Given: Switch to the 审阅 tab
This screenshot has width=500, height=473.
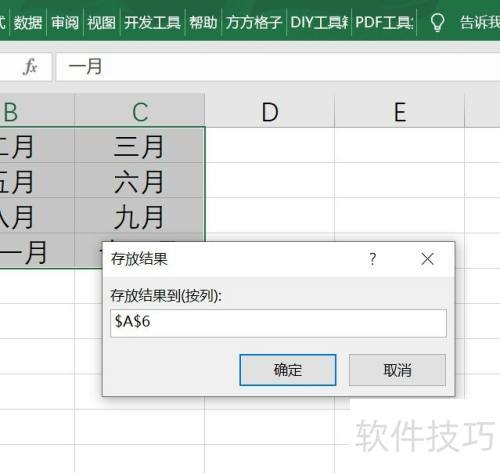Looking at the screenshot, I should 65,23.
